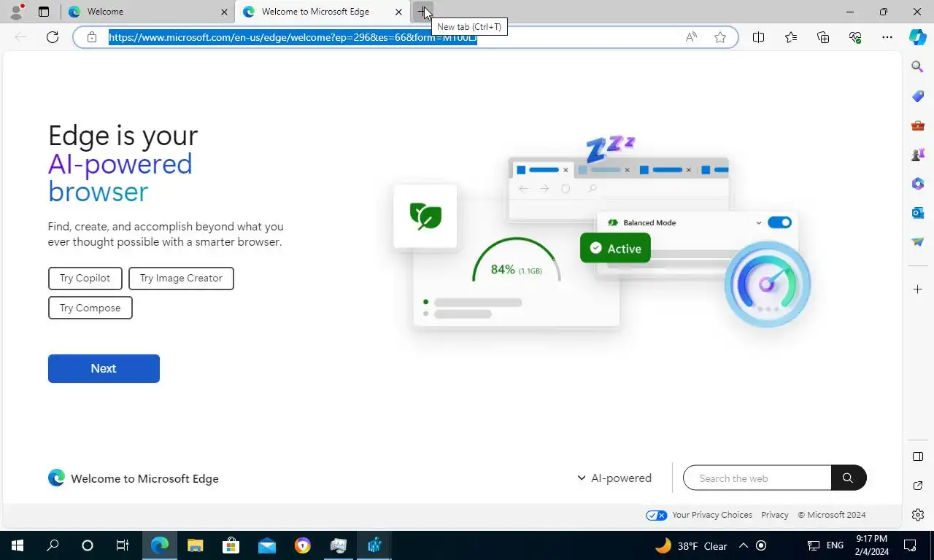
Task: Open File Explorer from taskbar
Action: pyautogui.click(x=195, y=545)
